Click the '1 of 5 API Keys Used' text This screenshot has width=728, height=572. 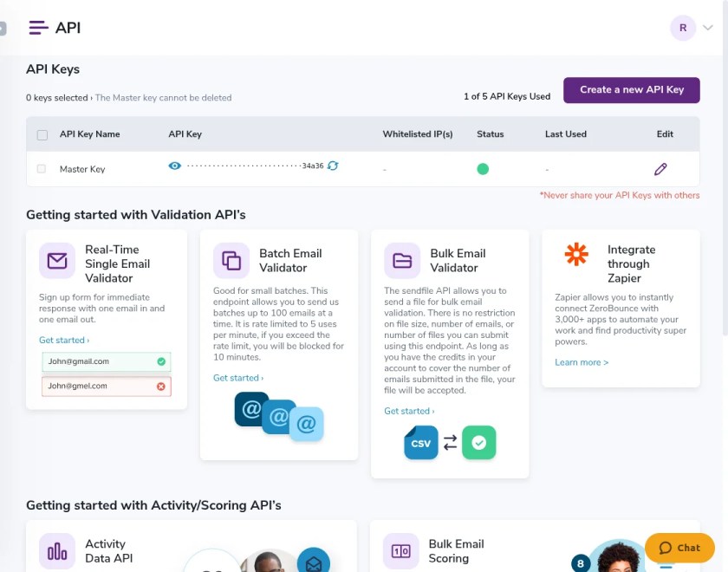pos(507,96)
